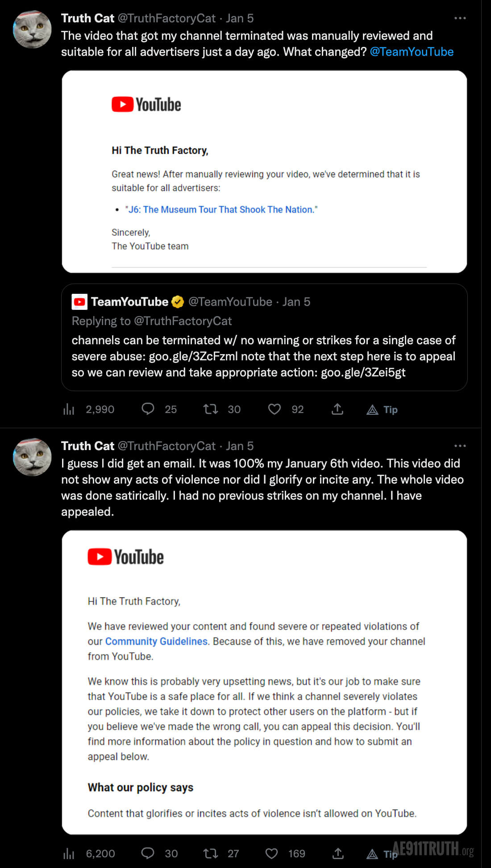491x868 pixels.
Task: Open more options on second tweet
Action: tap(460, 446)
